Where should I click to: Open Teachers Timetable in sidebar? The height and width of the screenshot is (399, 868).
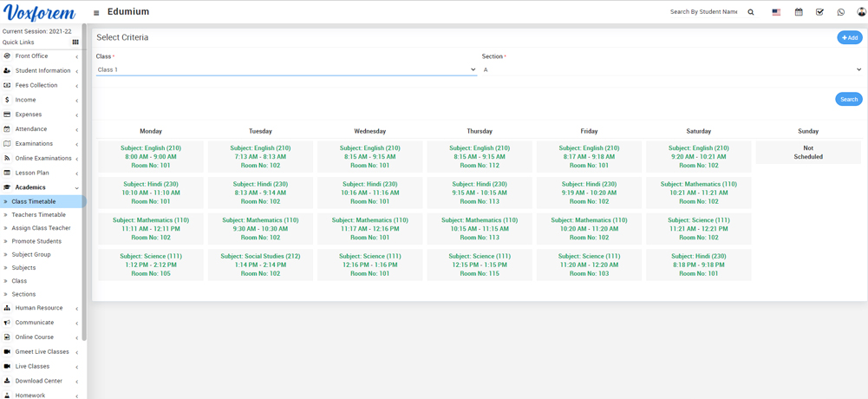click(38, 215)
